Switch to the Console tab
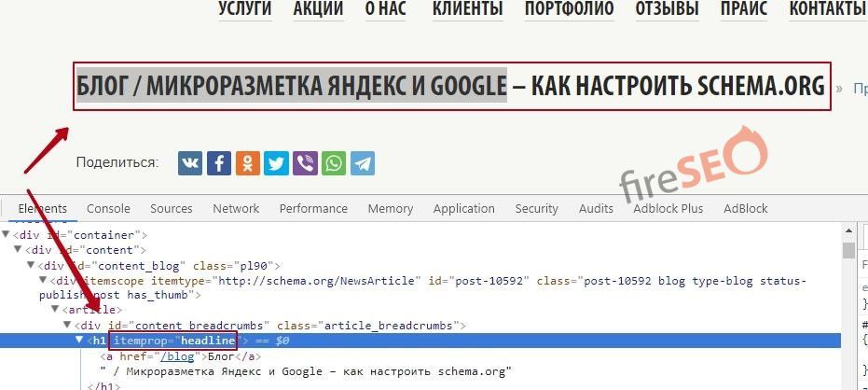The height and width of the screenshot is (390, 868). 108,209
